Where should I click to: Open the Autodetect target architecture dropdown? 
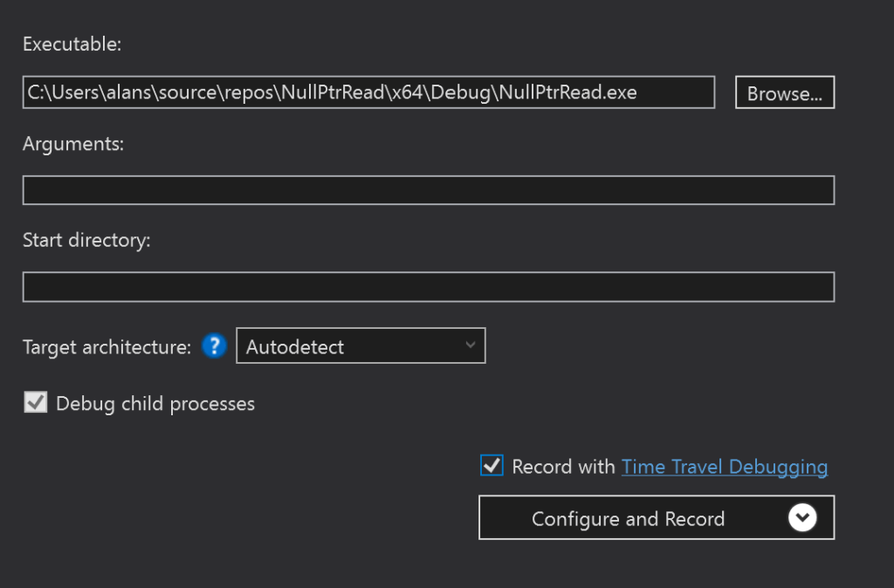coord(360,346)
